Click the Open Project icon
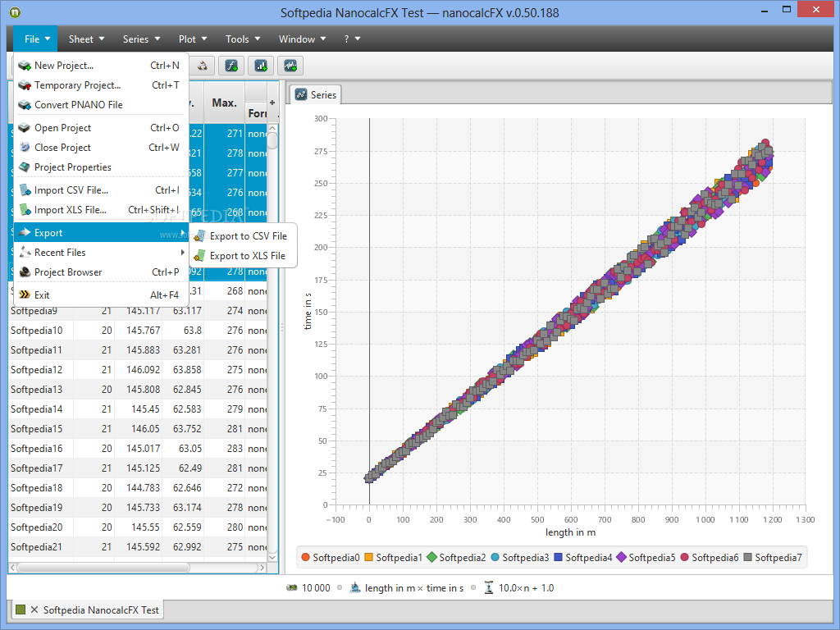 (x=25, y=128)
